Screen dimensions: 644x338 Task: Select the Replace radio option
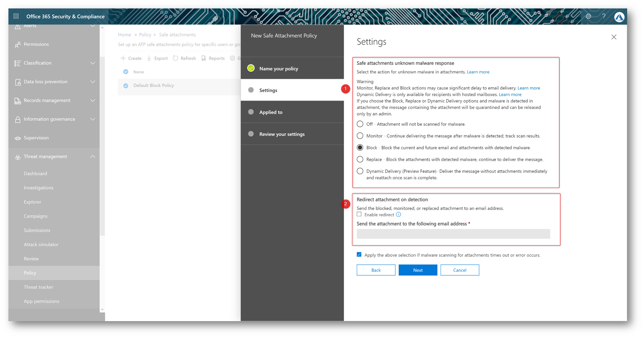tap(360, 159)
